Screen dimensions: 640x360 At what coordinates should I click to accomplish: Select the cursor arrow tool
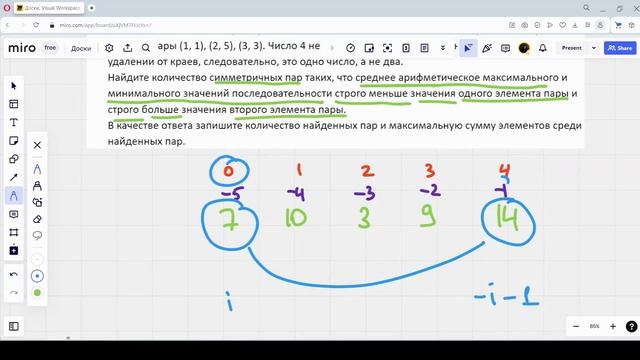coord(14,86)
